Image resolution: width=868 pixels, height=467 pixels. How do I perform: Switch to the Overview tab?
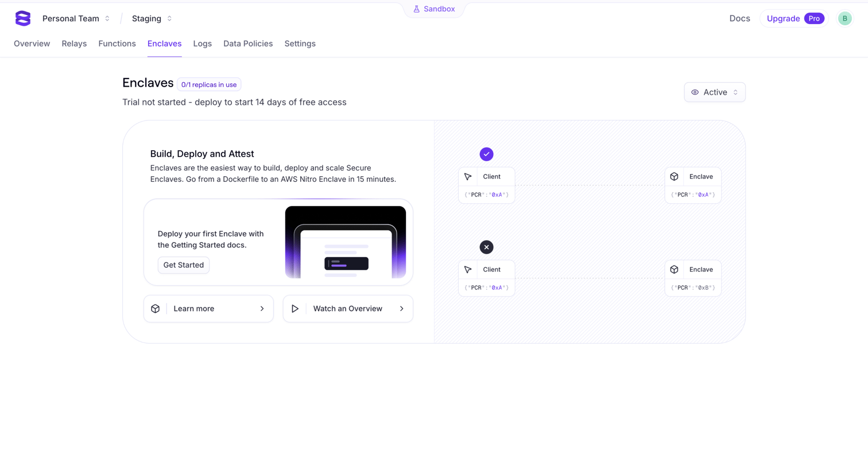pos(32,44)
